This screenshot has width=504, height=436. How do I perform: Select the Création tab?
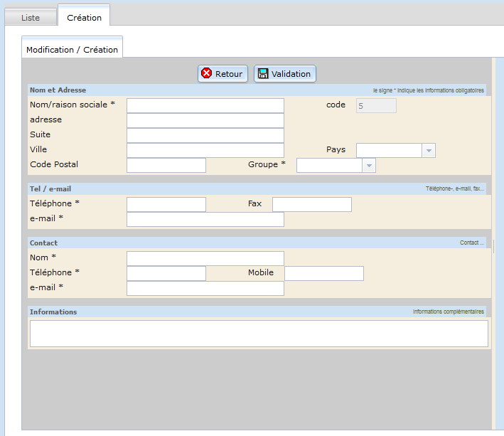[84, 17]
